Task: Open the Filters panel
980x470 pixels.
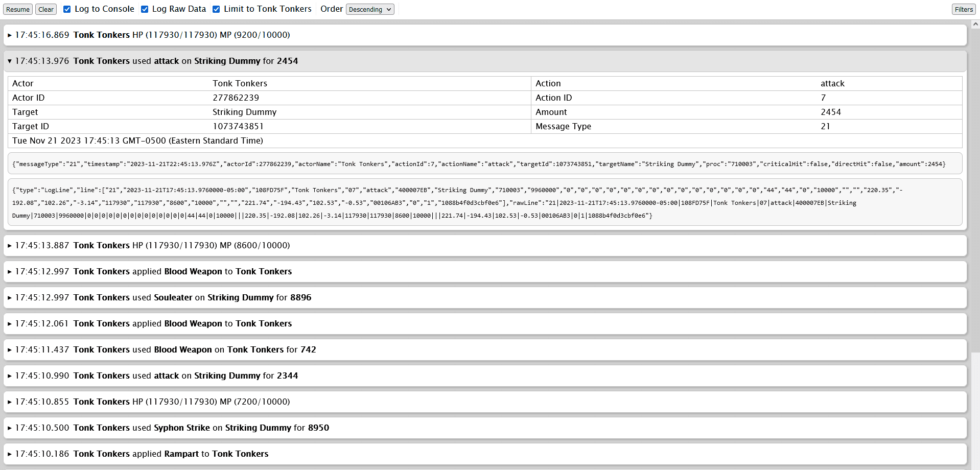Action: pyautogui.click(x=963, y=9)
